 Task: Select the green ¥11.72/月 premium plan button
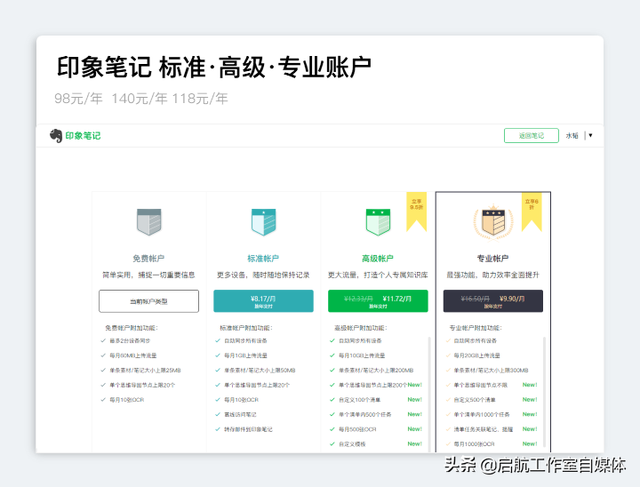tap(377, 301)
